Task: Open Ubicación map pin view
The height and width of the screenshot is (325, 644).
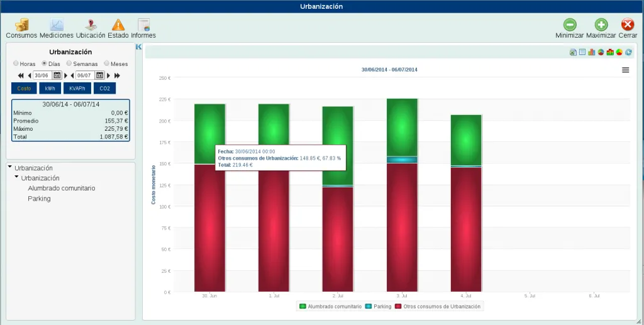Action: click(x=91, y=28)
